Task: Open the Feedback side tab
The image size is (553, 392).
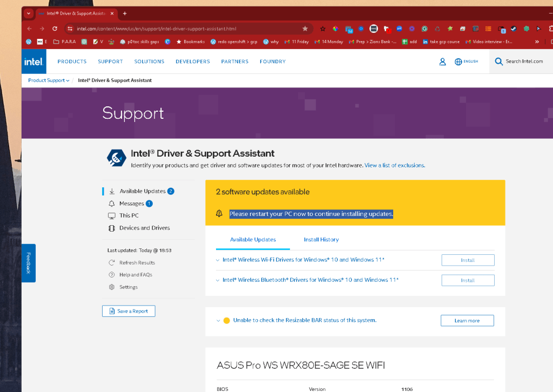Action: (29, 263)
